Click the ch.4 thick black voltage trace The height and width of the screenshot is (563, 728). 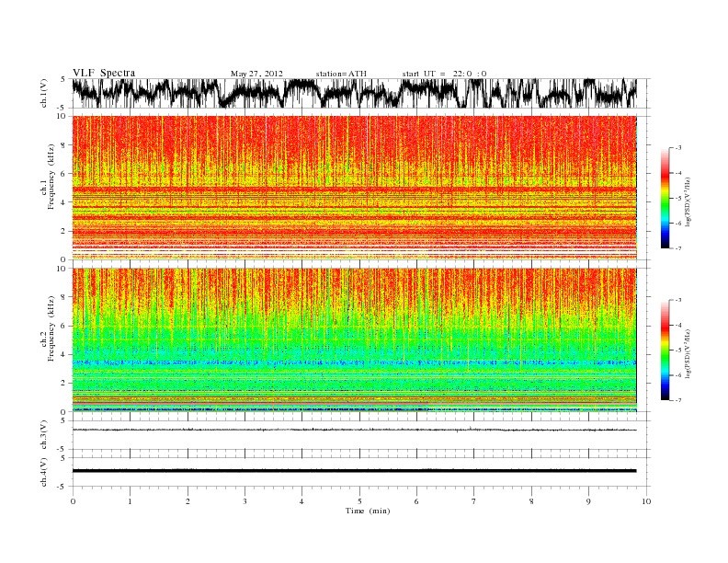354,471
